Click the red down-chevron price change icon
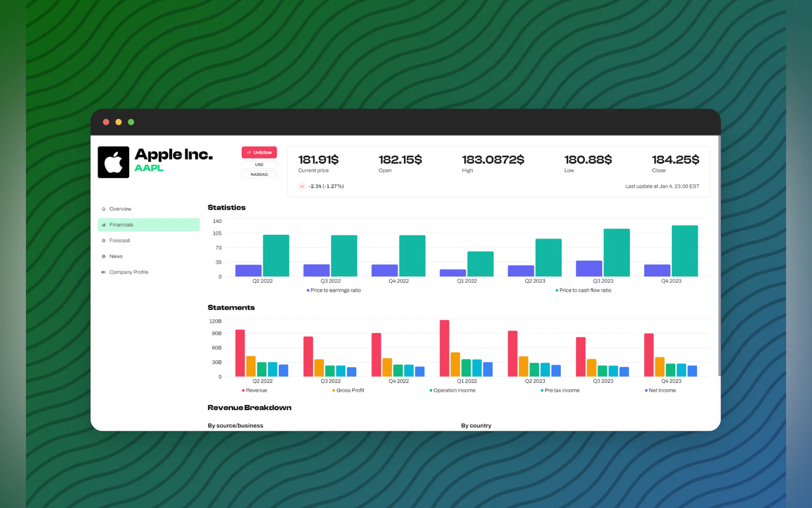This screenshot has height=508, width=812. point(302,186)
